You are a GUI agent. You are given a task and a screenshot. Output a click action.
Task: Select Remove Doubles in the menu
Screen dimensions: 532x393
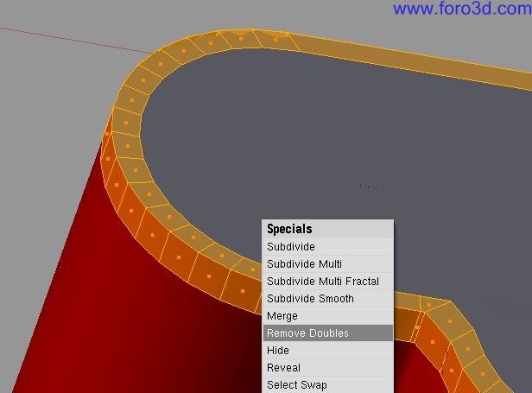coord(328,333)
